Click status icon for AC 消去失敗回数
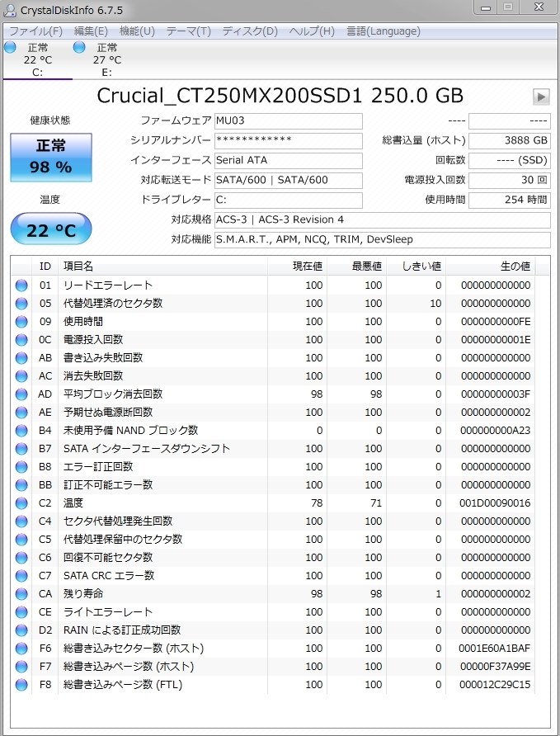Screen dimensions: 560x736 [x=21, y=376]
